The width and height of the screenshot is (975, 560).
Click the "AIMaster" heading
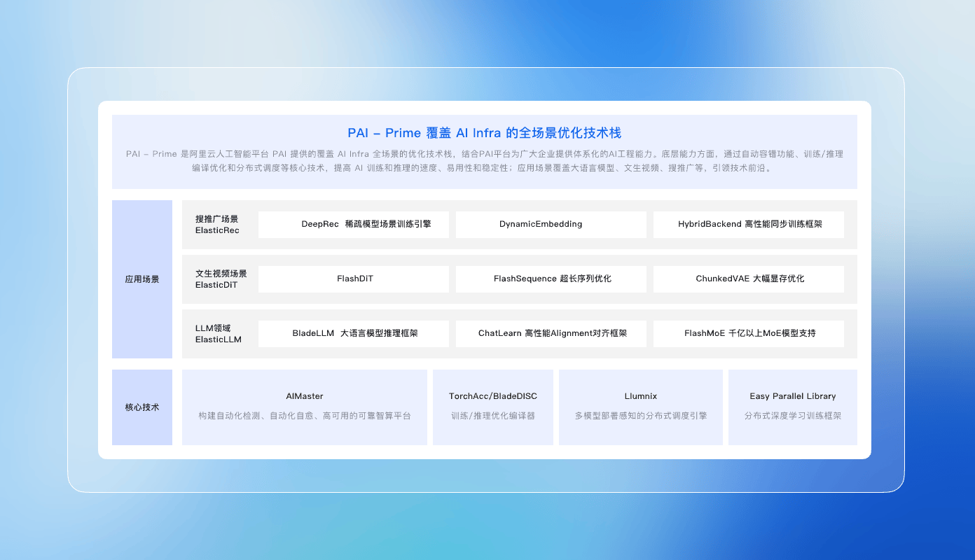point(305,396)
